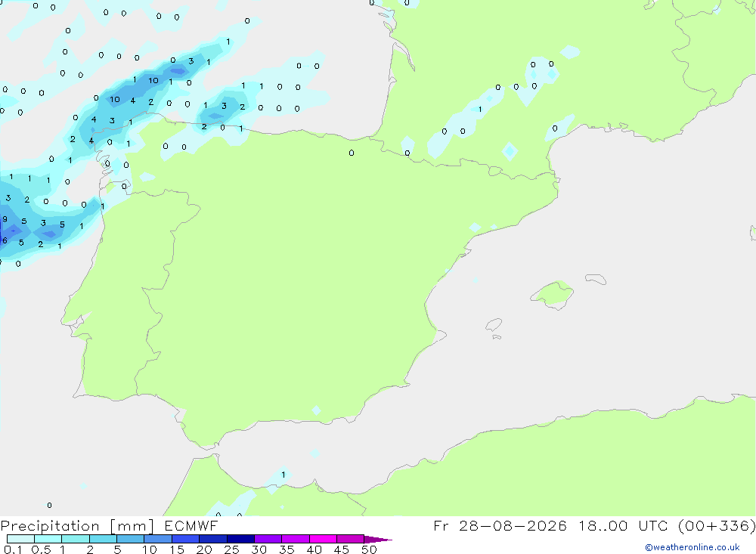
Task: Click the '(00+336)' forecast offset text
Action: (717, 525)
